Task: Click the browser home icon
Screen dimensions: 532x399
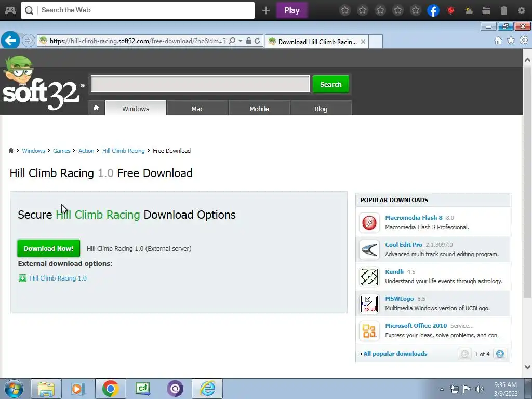Action: click(x=498, y=41)
